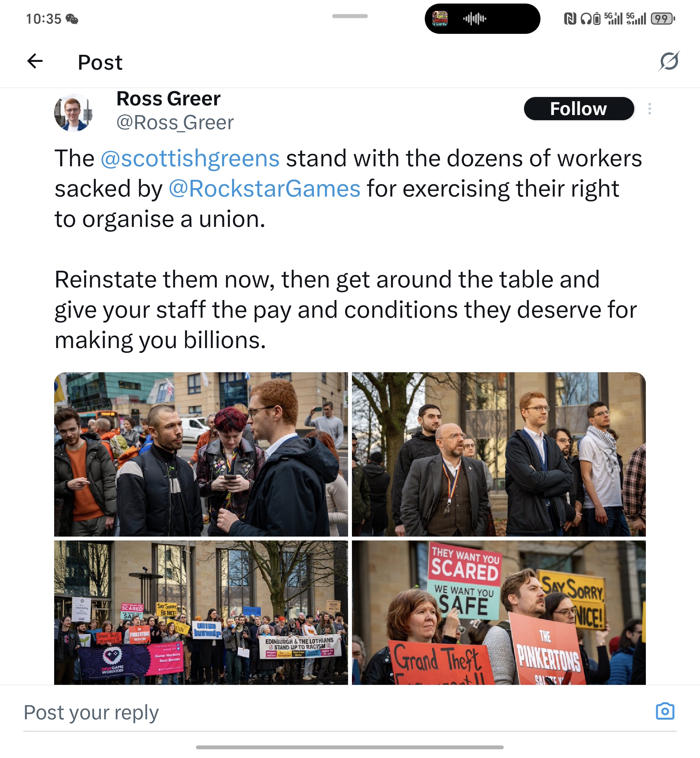
Task: Tap the NFC status icon
Action: pos(570,19)
